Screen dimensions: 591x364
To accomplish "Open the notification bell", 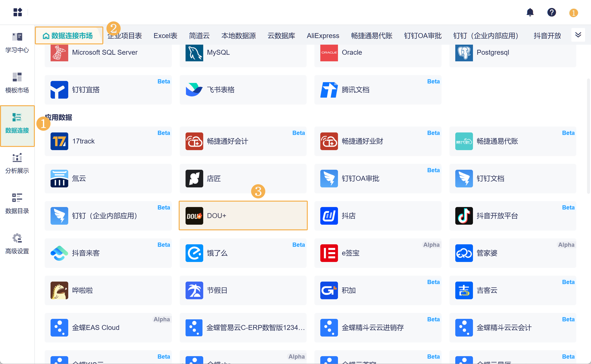I will point(530,12).
